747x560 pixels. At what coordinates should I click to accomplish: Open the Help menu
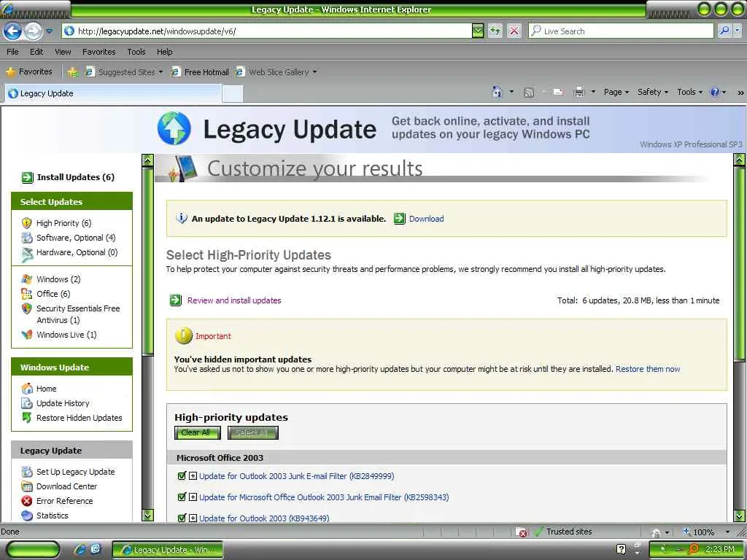[164, 52]
